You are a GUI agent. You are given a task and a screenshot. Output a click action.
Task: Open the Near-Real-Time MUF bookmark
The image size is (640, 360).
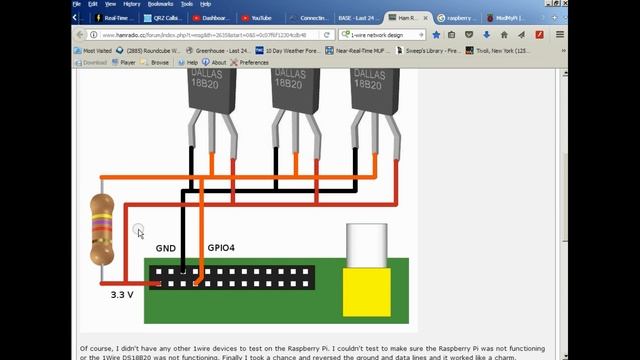(x=358, y=51)
